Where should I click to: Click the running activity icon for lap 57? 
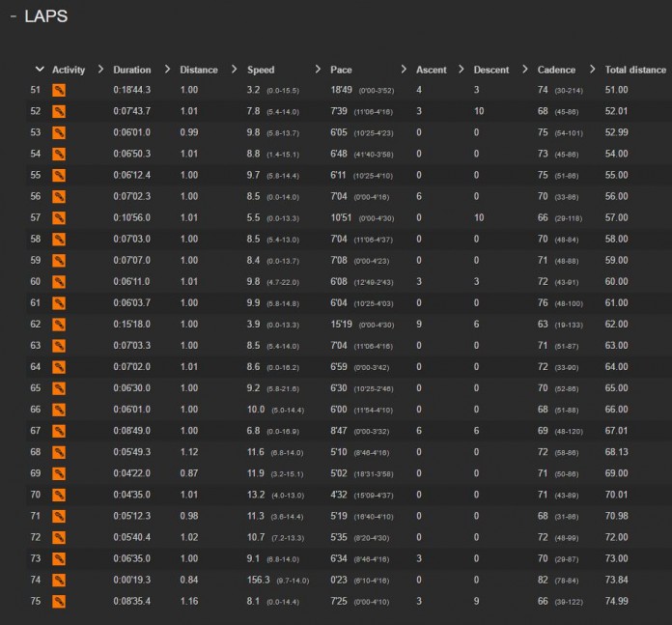pyautogui.click(x=59, y=217)
